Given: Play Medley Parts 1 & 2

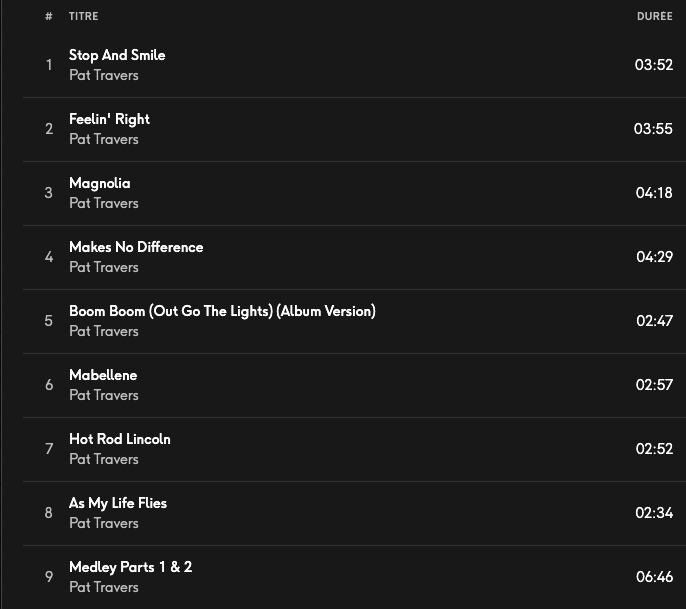Looking at the screenshot, I should 130,567.
